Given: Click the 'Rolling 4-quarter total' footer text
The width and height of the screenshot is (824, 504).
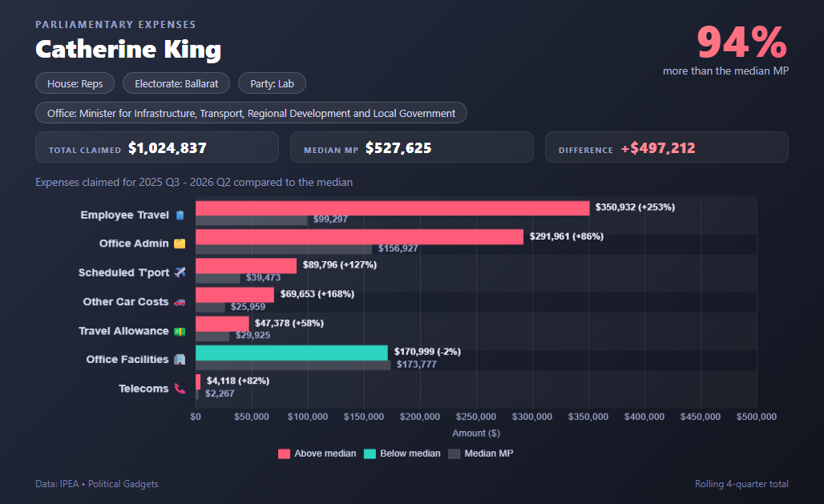Looking at the screenshot, I should [741, 484].
